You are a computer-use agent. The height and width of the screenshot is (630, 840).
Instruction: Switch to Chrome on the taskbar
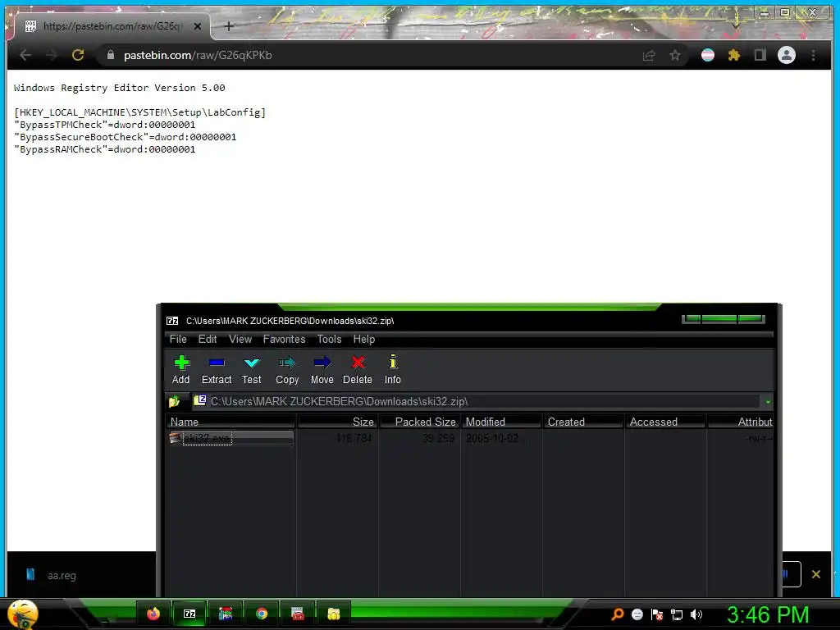262,614
